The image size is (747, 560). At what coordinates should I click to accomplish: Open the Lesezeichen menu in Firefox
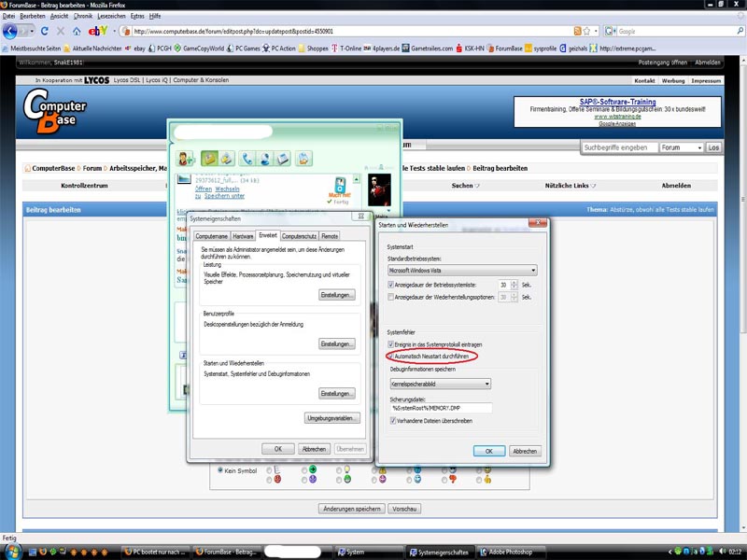tap(111, 16)
